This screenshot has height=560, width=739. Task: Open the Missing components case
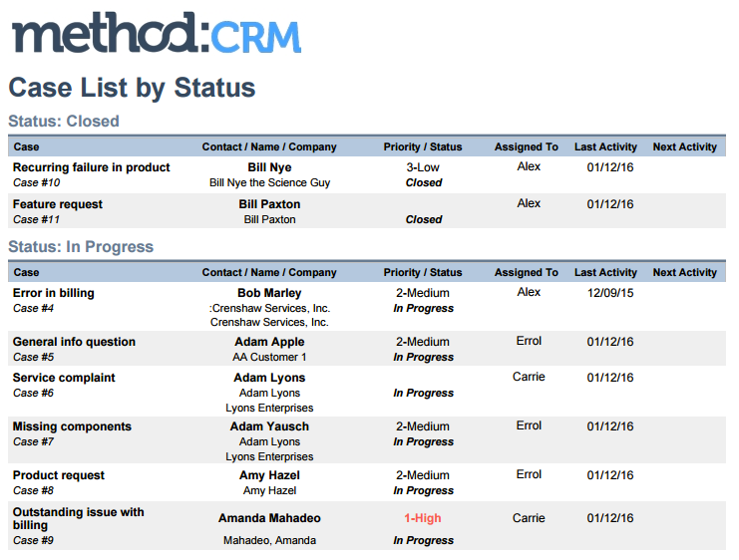(72, 426)
